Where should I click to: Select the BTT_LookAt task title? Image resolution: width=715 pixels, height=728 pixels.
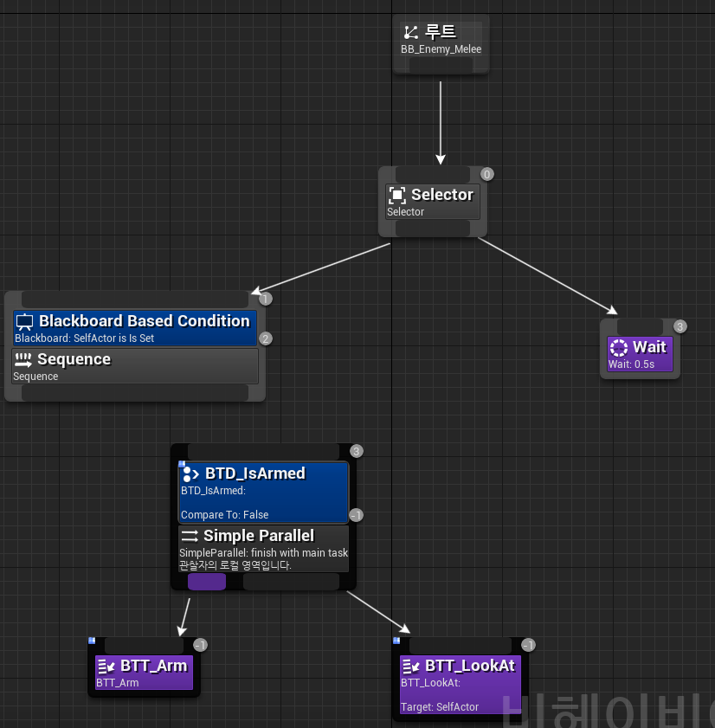[470, 667]
